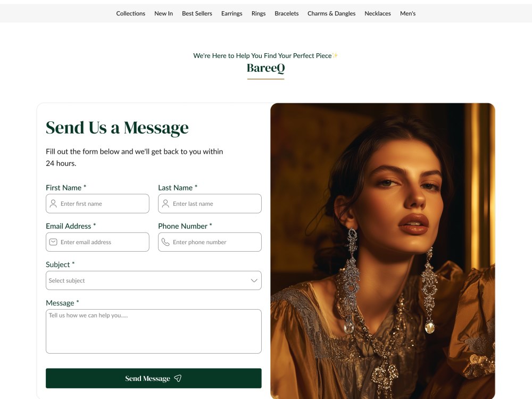Open the Collections menu item
Screen dimensions: 532x399
pos(131,13)
